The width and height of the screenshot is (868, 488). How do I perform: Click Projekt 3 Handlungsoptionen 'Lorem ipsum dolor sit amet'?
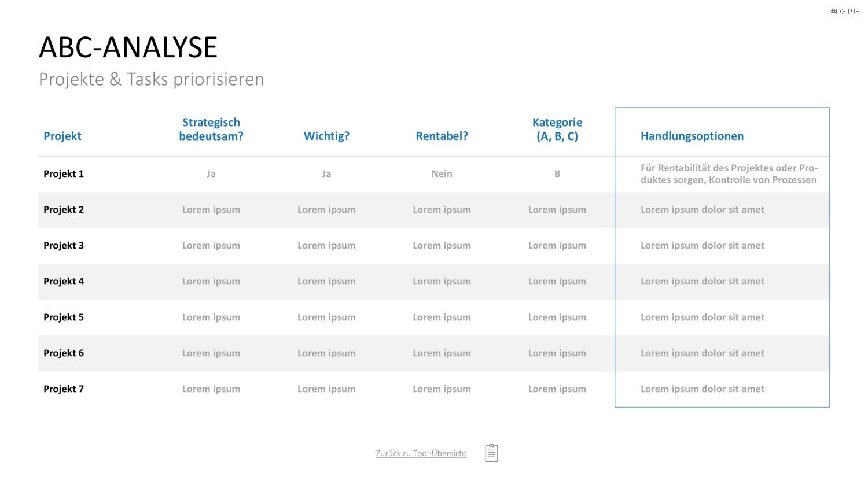pos(703,245)
